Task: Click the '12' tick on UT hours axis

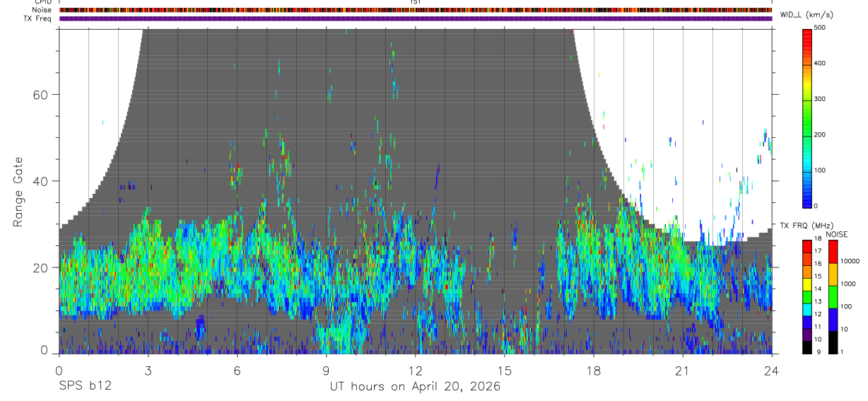Action: pyautogui.click(x=415, y=371)
